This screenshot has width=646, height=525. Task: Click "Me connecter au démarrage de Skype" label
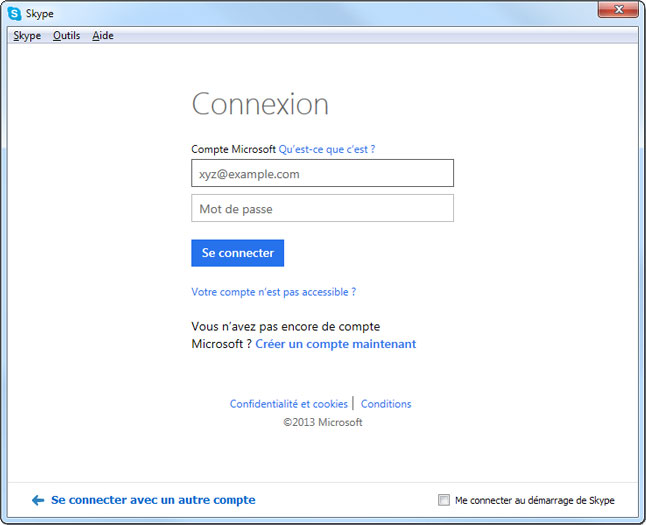[x=534, y=500]
